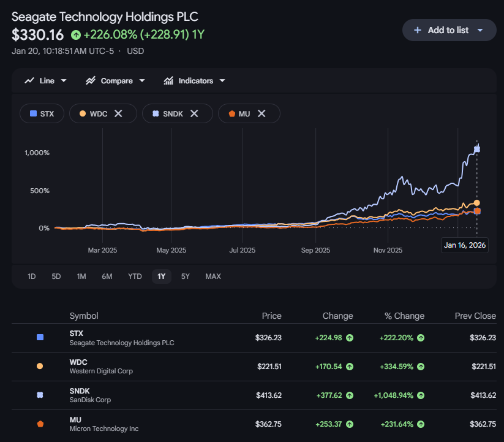Click the SNDK light-blue swatch in chip
Screen dimensions: 504x442
(x=156, y=113)
